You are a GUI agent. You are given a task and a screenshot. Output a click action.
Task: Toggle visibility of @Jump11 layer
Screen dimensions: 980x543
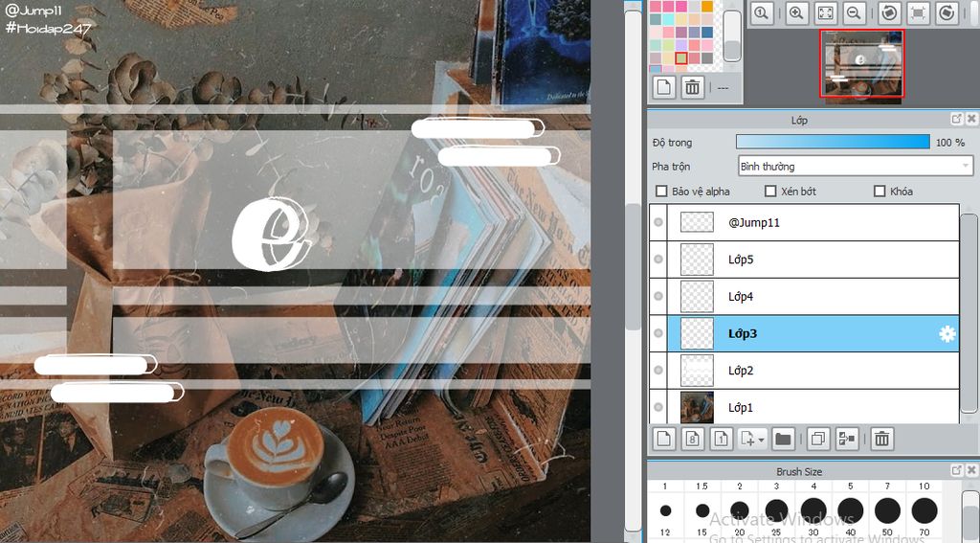(x=658, y=222)
